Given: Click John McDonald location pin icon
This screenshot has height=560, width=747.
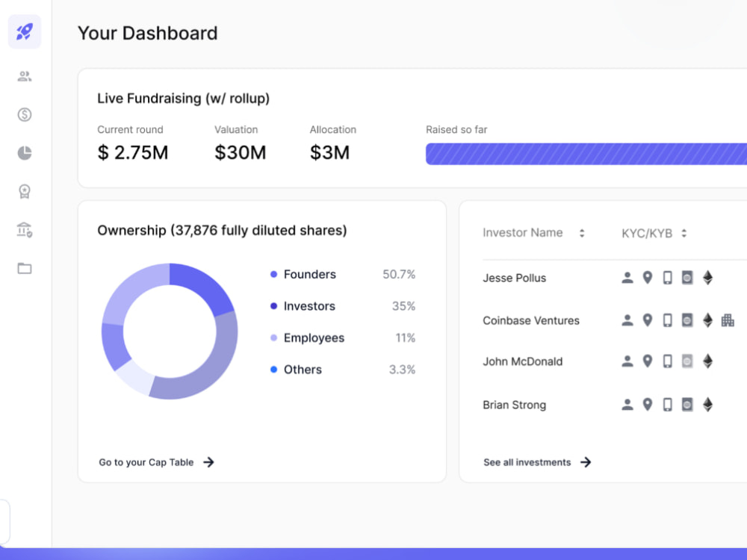Looking at the screenshot, I should (648, 361).
